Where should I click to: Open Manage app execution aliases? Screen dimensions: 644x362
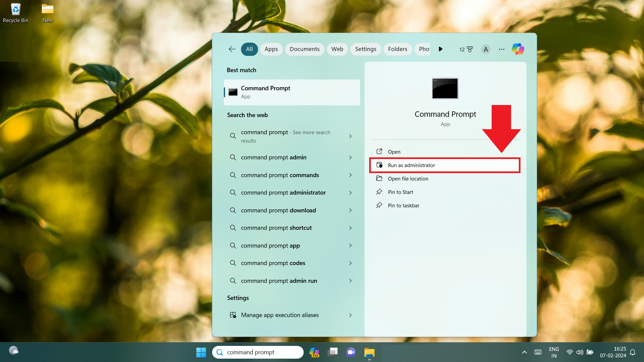coord(280,315)
